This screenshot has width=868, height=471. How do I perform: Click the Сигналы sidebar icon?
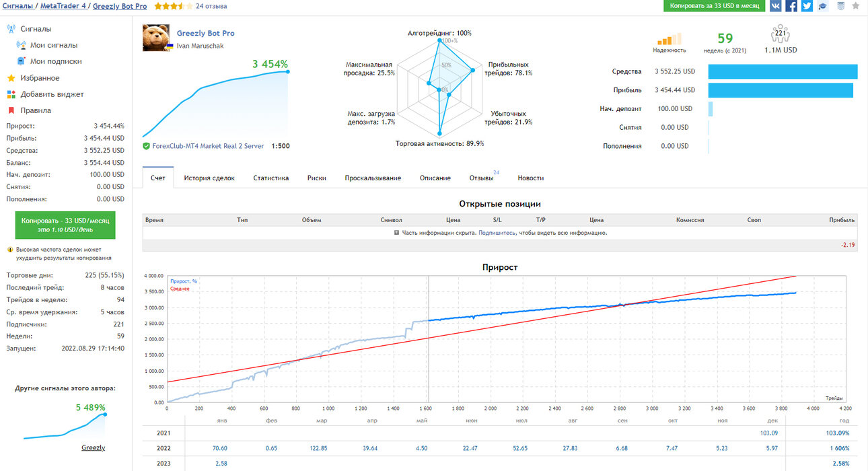point(11,29)
